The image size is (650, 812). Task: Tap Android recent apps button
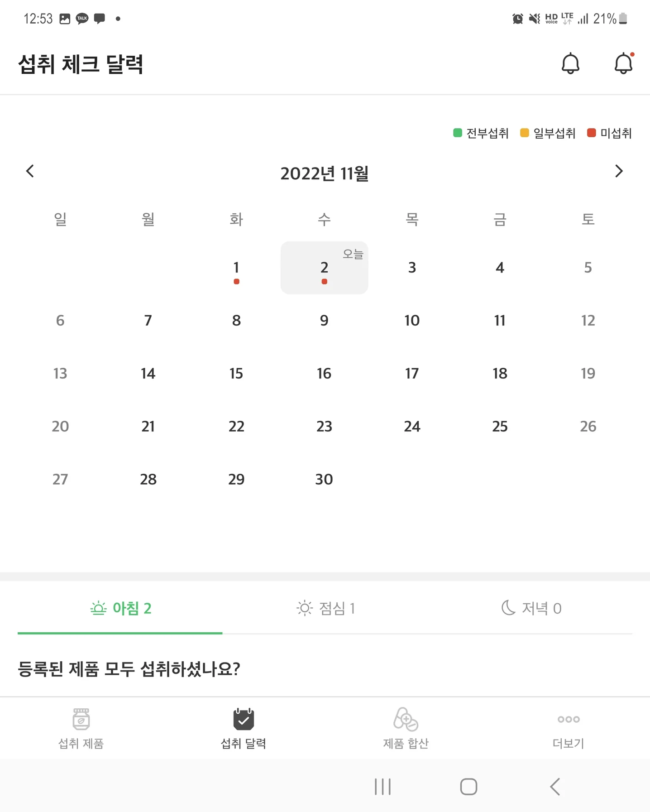coord(382,787)
